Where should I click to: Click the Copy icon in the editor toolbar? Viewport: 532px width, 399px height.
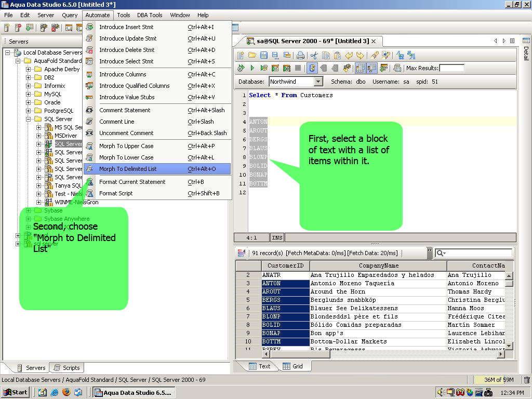point(326,55)
